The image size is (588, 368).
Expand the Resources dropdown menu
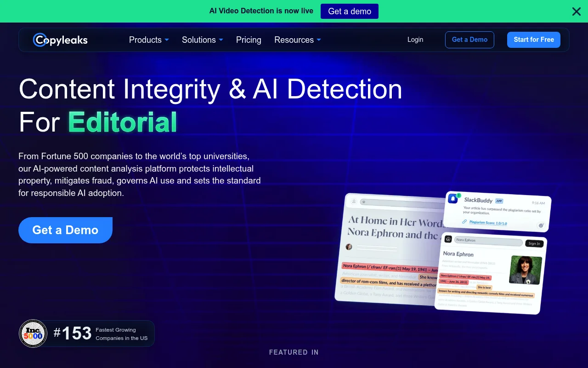298,40
